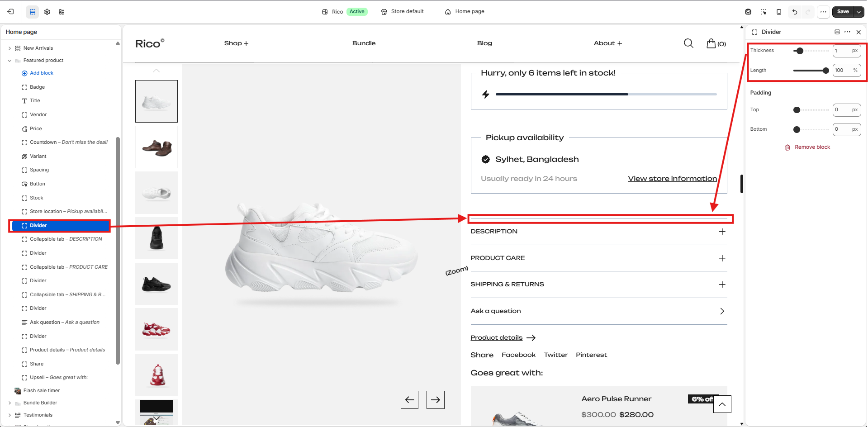Share on Pinterest link
868x427 pixels.
[591, 355]
